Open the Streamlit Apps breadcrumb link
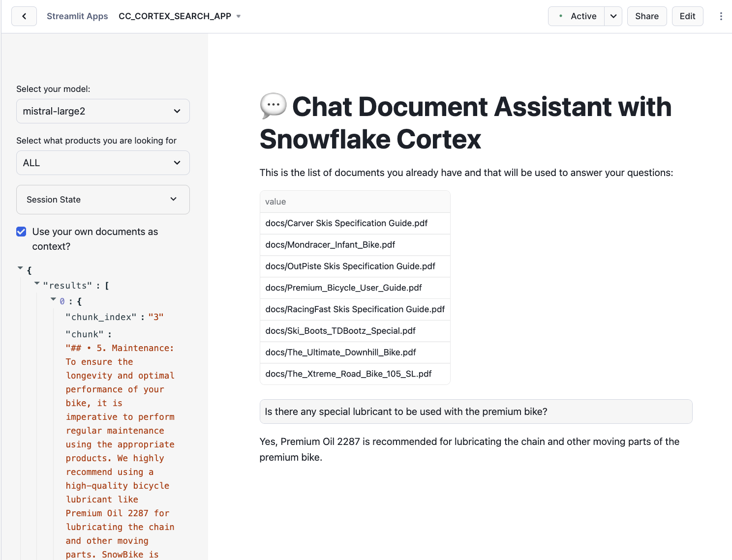 [77, 16]
